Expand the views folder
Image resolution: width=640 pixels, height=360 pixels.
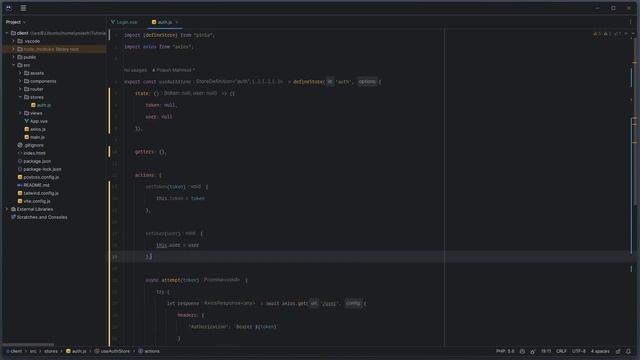pyautogui.click(x=20, y=113)
